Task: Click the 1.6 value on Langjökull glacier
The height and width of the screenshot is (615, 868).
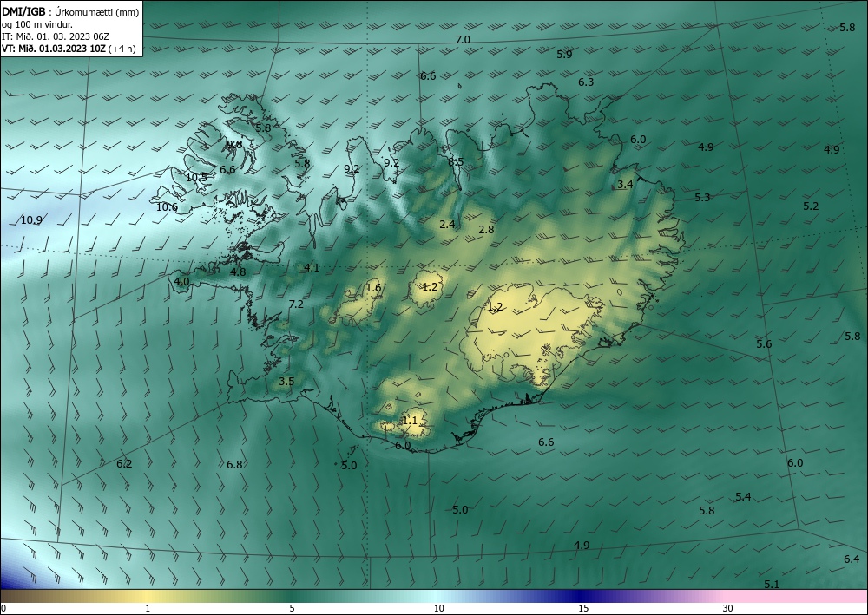Action: coord(373,288)
